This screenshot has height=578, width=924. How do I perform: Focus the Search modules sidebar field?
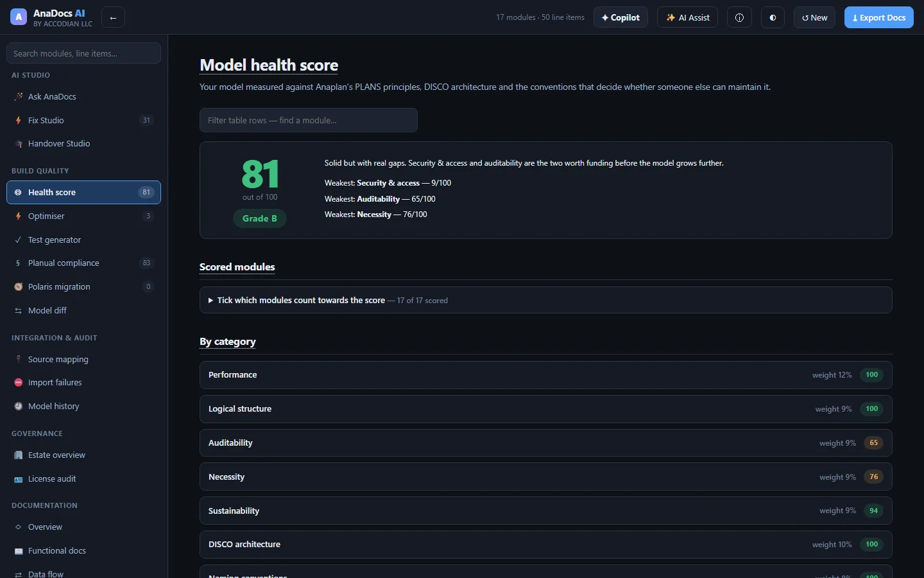[x=83, y=53]
